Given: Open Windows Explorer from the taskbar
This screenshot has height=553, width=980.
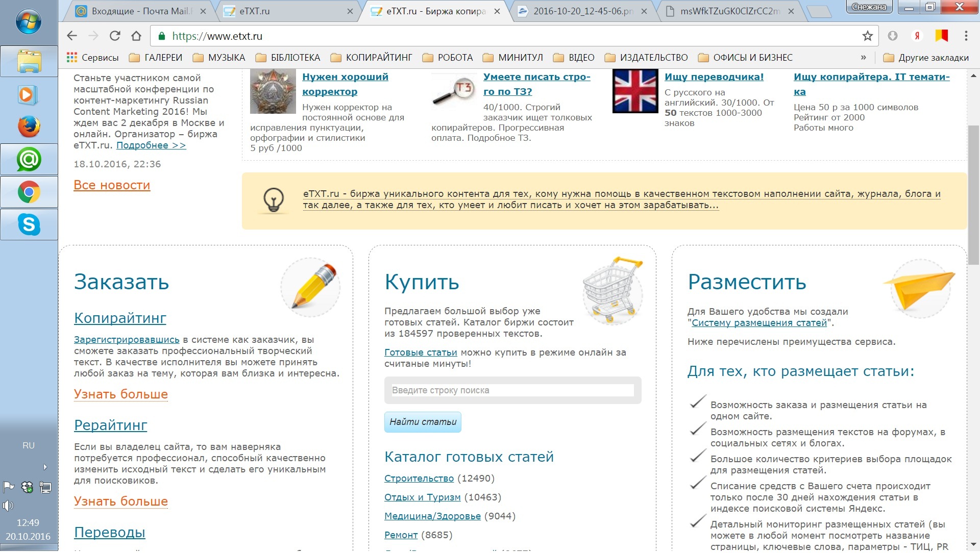Looking at the screenshot, I should point(29,62).
